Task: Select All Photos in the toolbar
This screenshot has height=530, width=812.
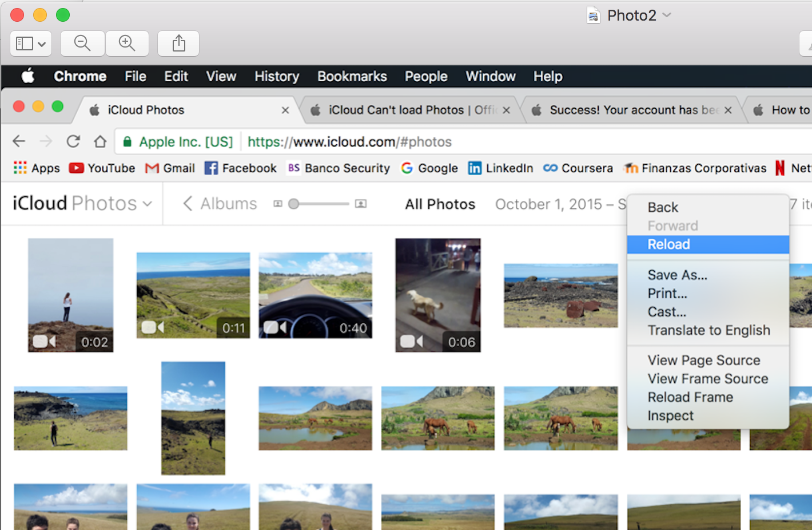Action: point(439,204)
